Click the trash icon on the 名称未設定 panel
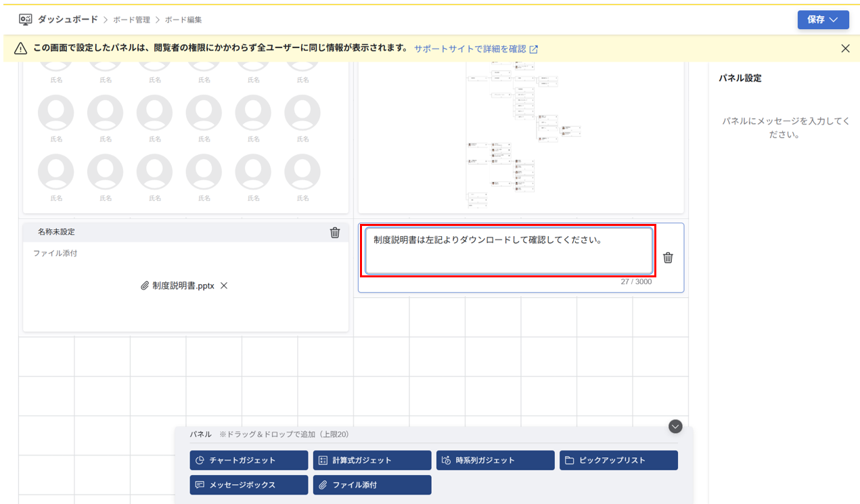Screen dimensions: 860x504 coord(334,232)
